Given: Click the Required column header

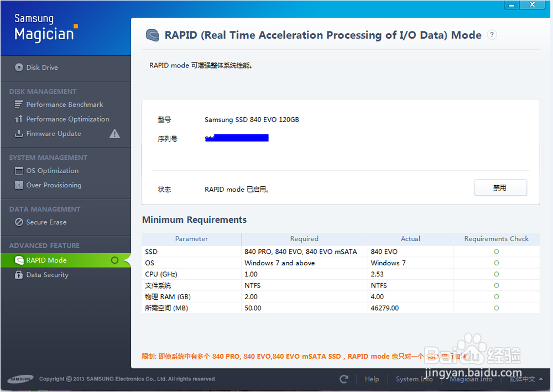Looking at the screenshot, I should 304,239.
